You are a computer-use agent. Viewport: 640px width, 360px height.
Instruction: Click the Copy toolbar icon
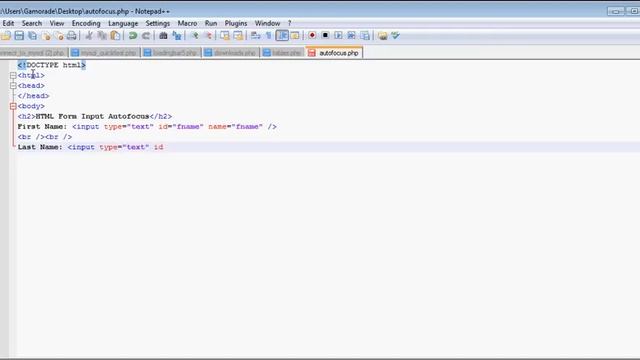[x=102, y=36]
